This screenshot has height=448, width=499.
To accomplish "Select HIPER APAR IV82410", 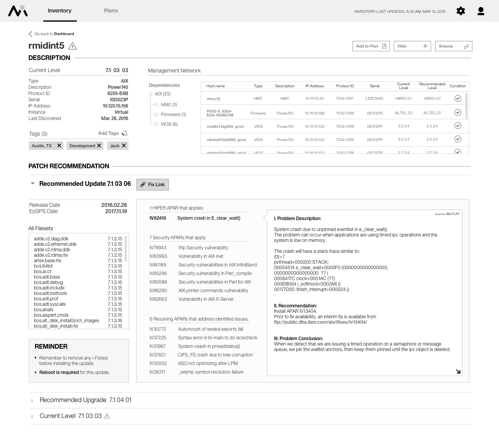I will click(x=195, y=218).
